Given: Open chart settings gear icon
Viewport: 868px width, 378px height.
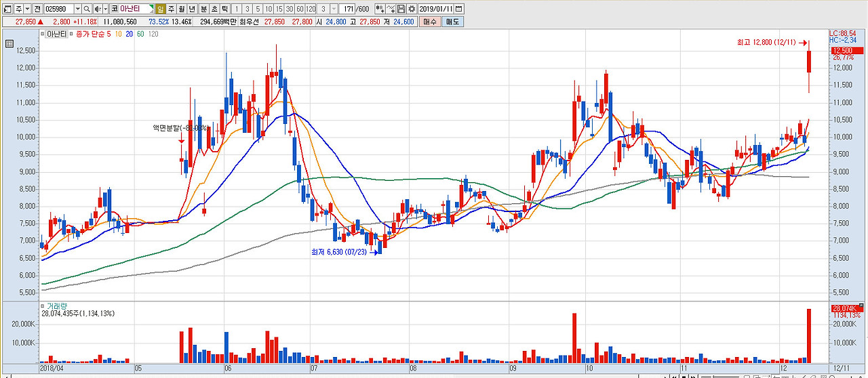Looking at the screenshot, I should tap(412, 9).
